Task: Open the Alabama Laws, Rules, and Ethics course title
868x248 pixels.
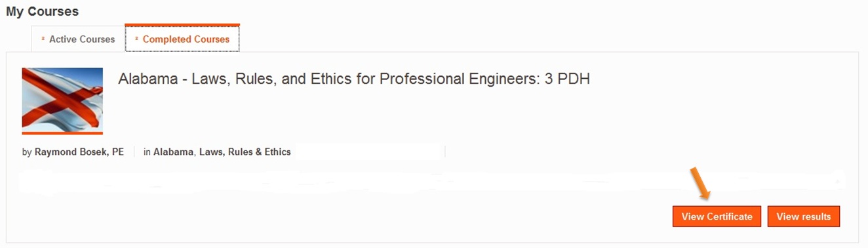Action: [354, 79]
